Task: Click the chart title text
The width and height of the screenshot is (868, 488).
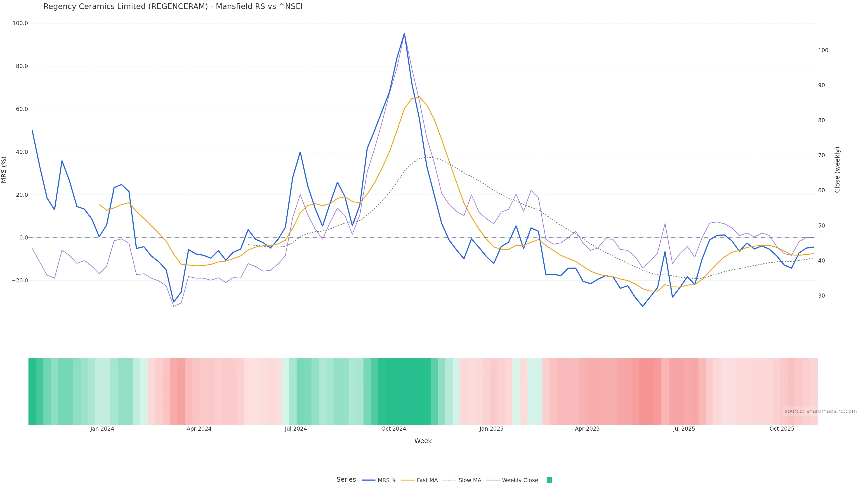Action: click(173, 6)
